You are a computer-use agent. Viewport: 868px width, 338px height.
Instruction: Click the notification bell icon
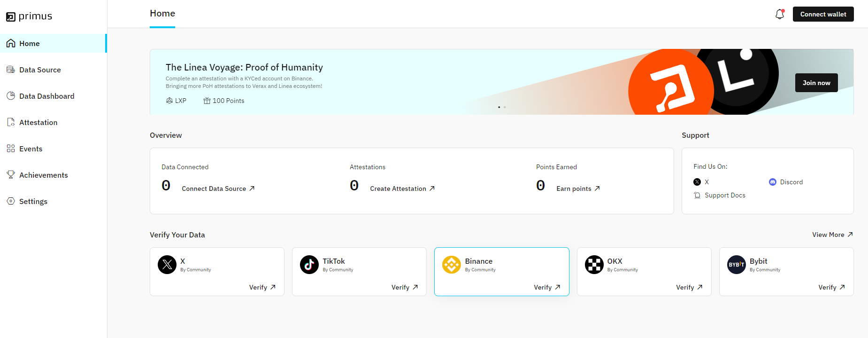pos(779,15)
